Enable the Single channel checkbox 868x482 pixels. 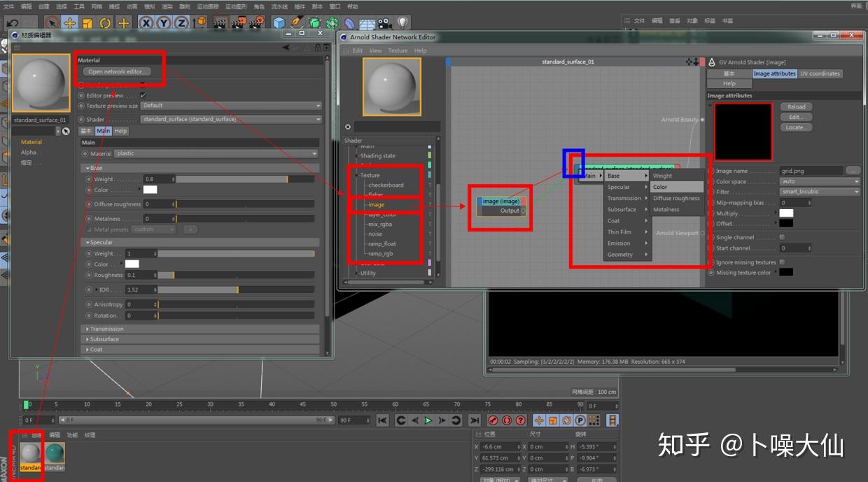[782, 237]
